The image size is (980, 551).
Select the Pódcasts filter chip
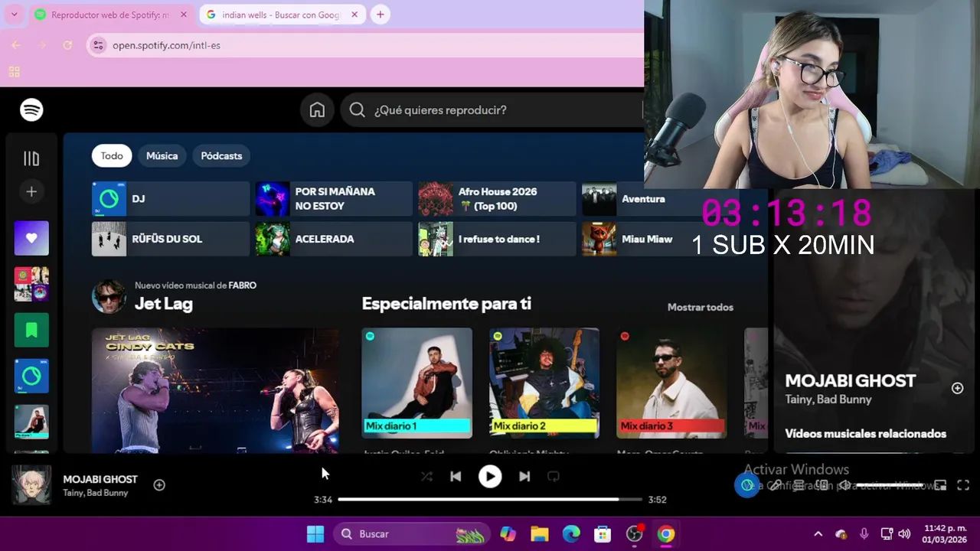tap(221, 155)
